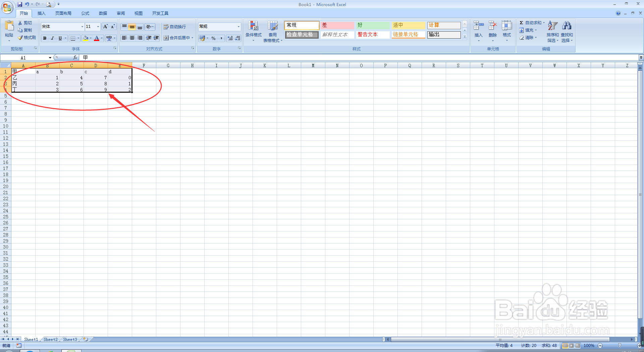Viewport: 644px width, 352px height.
Task: Increase the font size with the large A
Action: [x=105, y=27]
